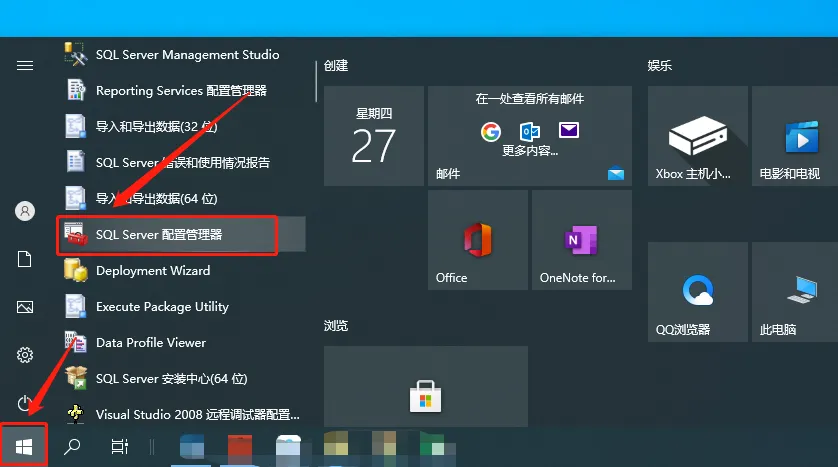Click the 浏览 group header

coord(336,325)
